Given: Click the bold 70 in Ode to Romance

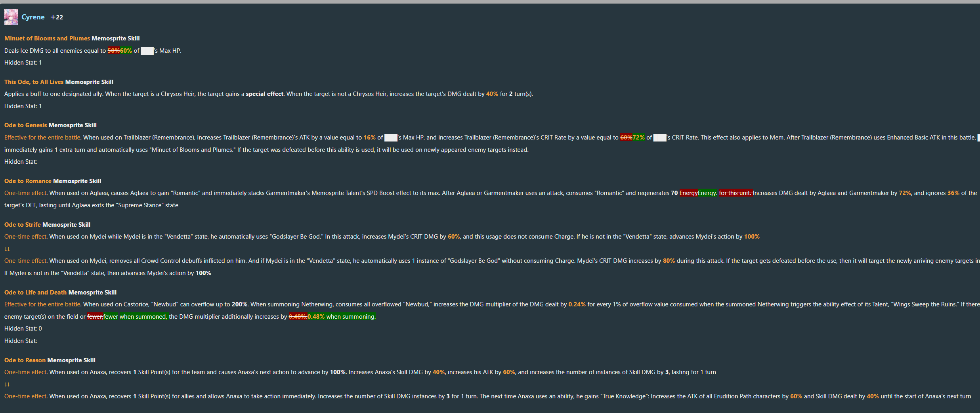Looking at the screenshot, I should (x=674, y=193).
